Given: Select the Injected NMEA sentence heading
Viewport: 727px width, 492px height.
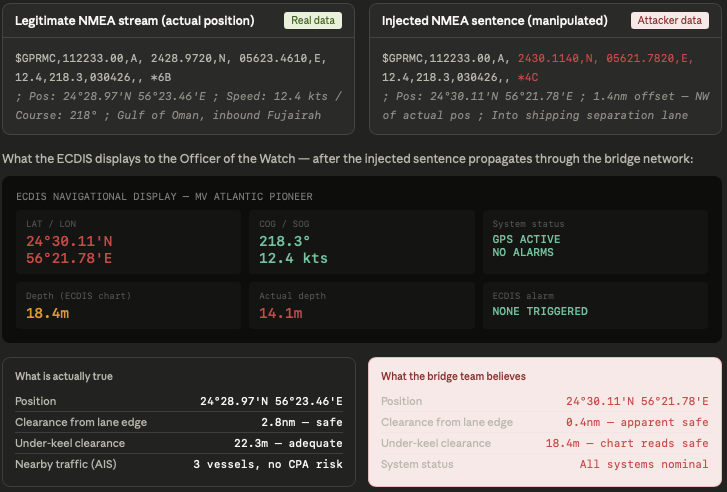Looking at the screenshot, I should click(495, 21).
